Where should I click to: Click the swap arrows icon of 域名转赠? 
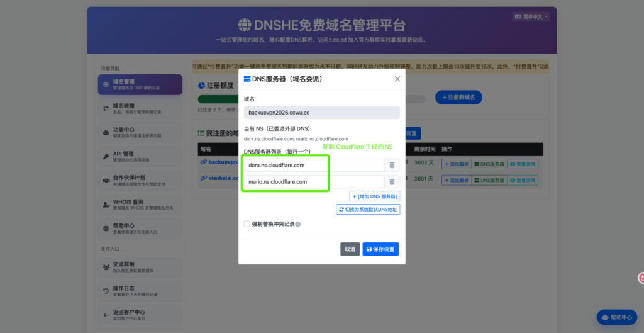pos(106,108)
